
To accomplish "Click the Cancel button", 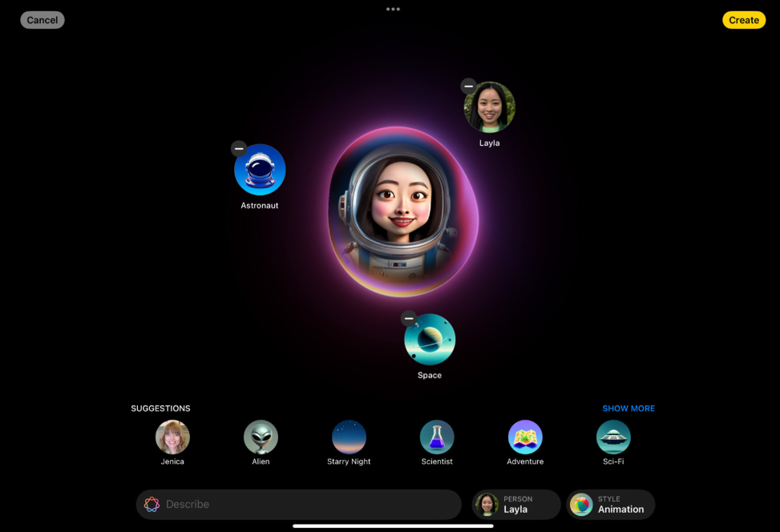I will tap(42, 19).
